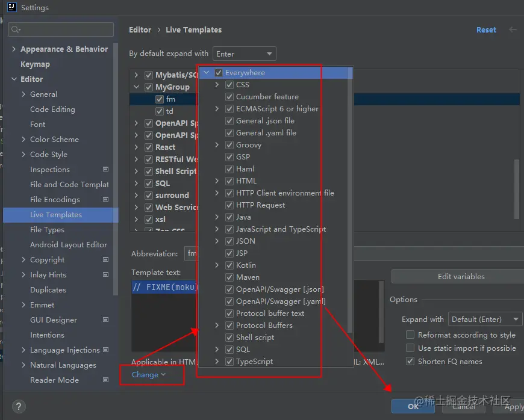Open the help question mark button

click(x=19, y=406)
